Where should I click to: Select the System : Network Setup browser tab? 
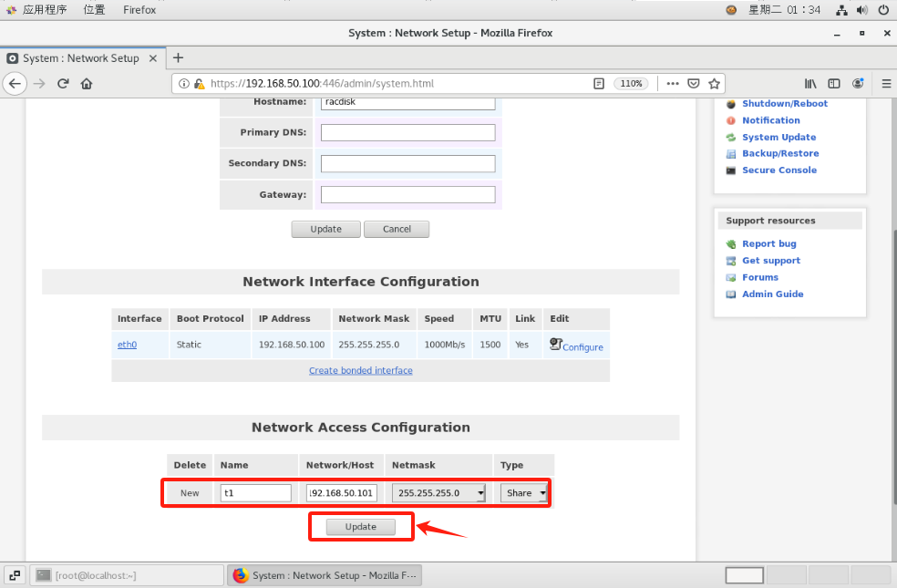point(83,58)
